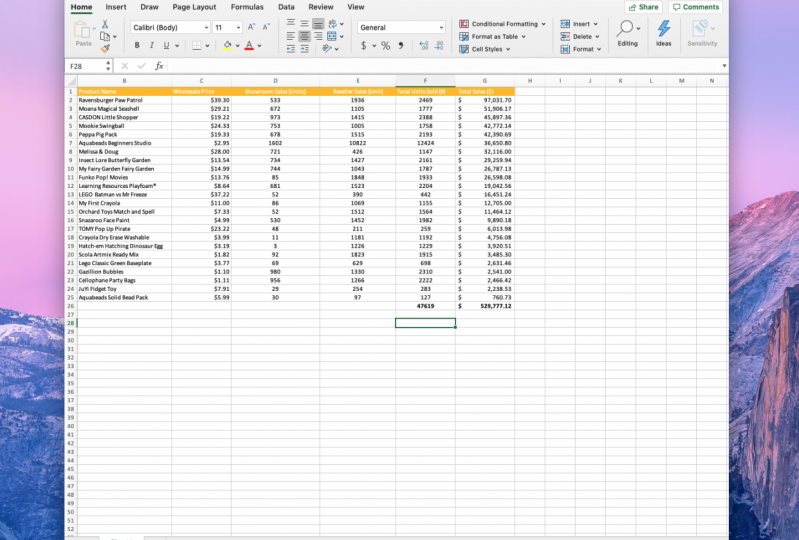Open the Insert cells menu
Screen dimensions: 799x540
(579, 24)
